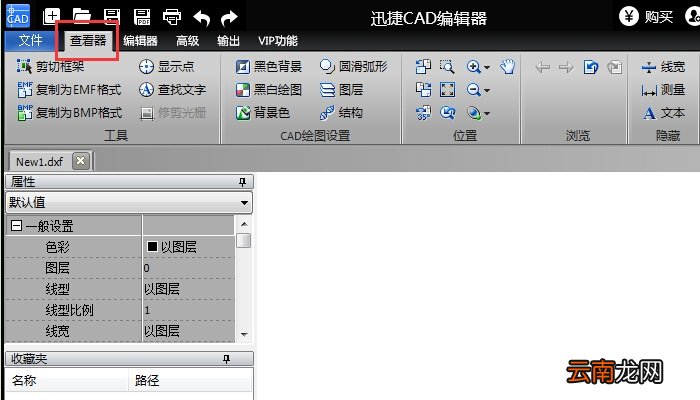Click the save disk icon

click(112, 17)
